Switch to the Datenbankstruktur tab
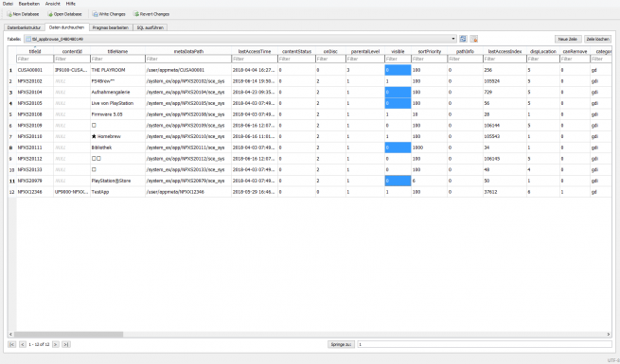Viewport: 620px width, 364px height. pyautogui.click(x=24, y=27)
